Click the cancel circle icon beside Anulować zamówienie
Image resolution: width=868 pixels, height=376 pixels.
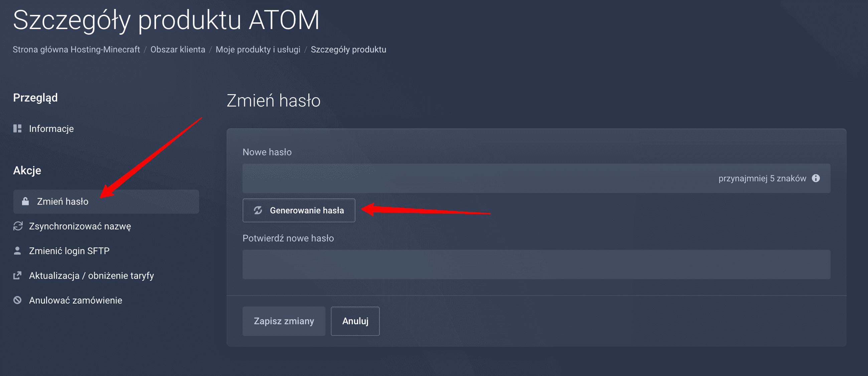coord(17,300)
